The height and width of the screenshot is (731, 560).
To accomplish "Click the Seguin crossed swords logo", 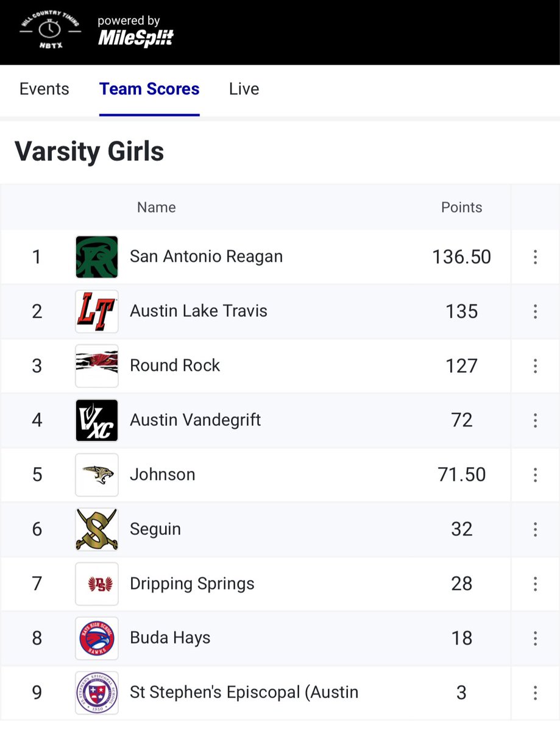I will tap(97, 529).
